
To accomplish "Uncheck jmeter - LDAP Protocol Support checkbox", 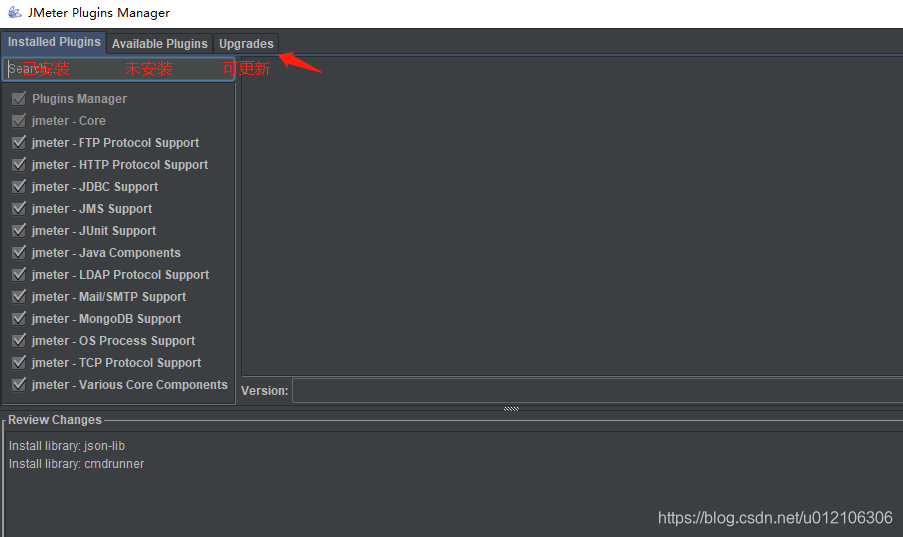I will point(19,274).
